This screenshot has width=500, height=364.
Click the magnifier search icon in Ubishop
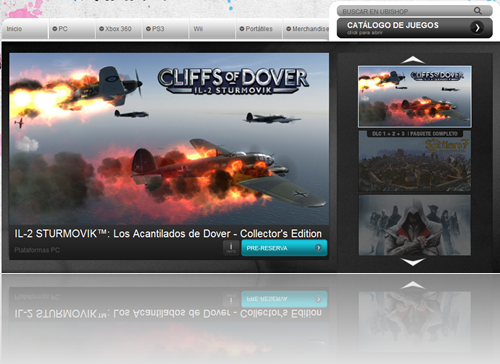pos(478,11)
